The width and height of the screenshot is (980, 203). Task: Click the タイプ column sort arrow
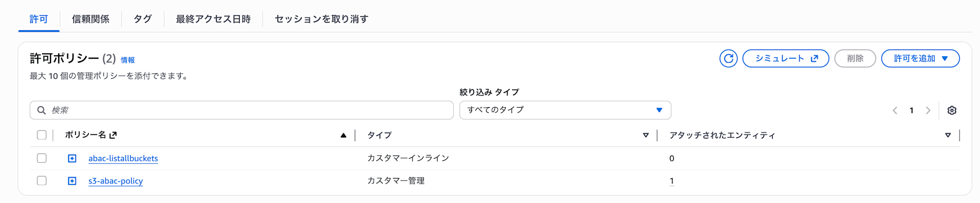click(646, 135)
